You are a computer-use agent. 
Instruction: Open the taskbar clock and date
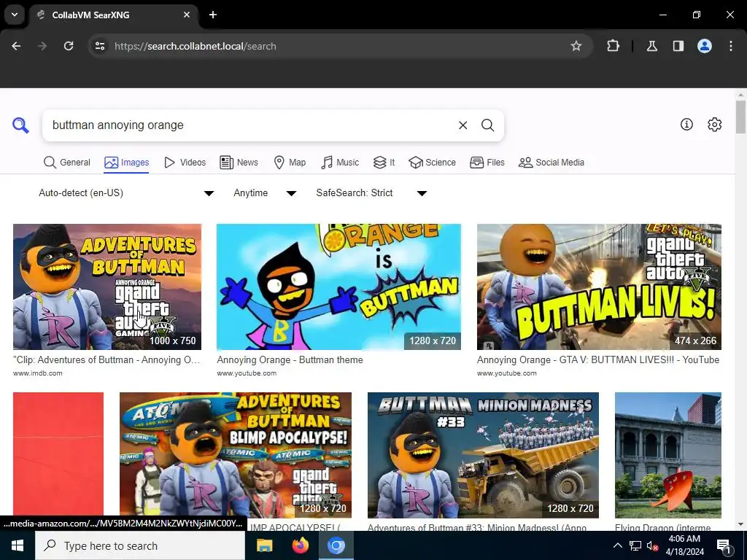[684, 545]
